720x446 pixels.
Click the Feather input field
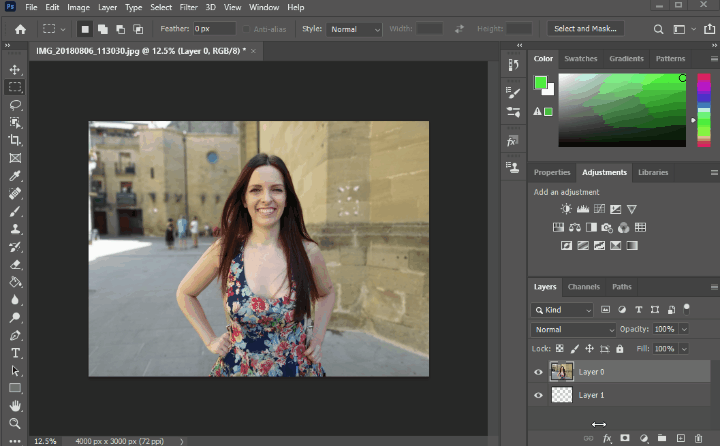(214, 29)
